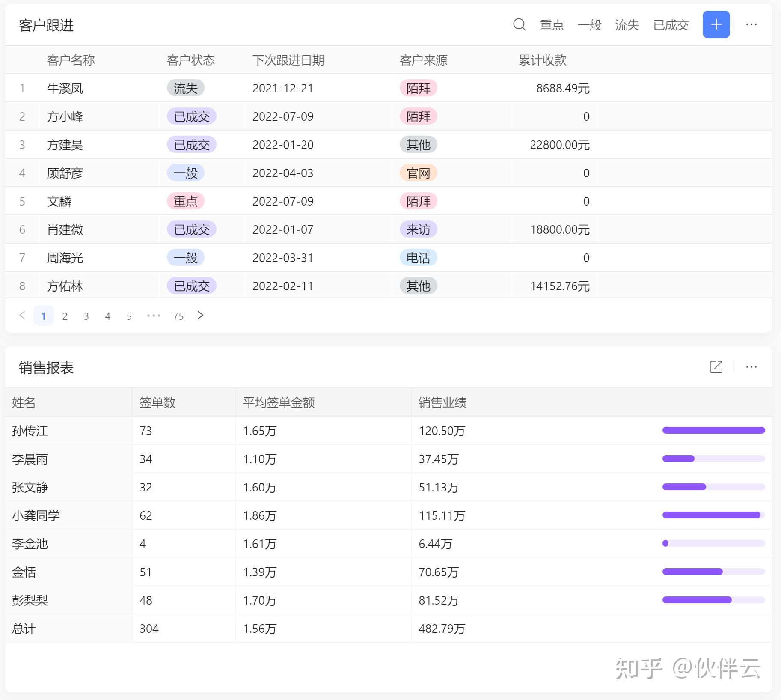This screenshot has height=700, width=781.
Task: Click the 客户名称 column header
Action: pyautogui.click(x=71, y=60)
